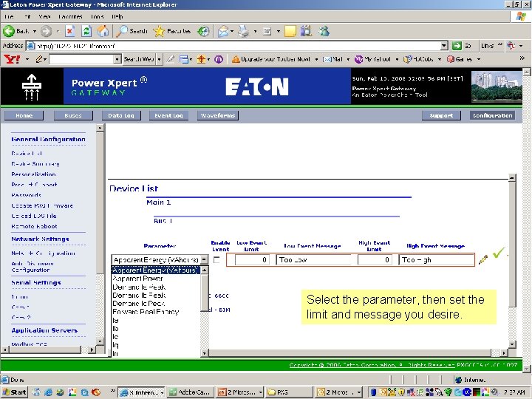The height and width of the screenshot is (399, 532).
Task: Click the IE Forward arrow button
Action: (46, 32)
